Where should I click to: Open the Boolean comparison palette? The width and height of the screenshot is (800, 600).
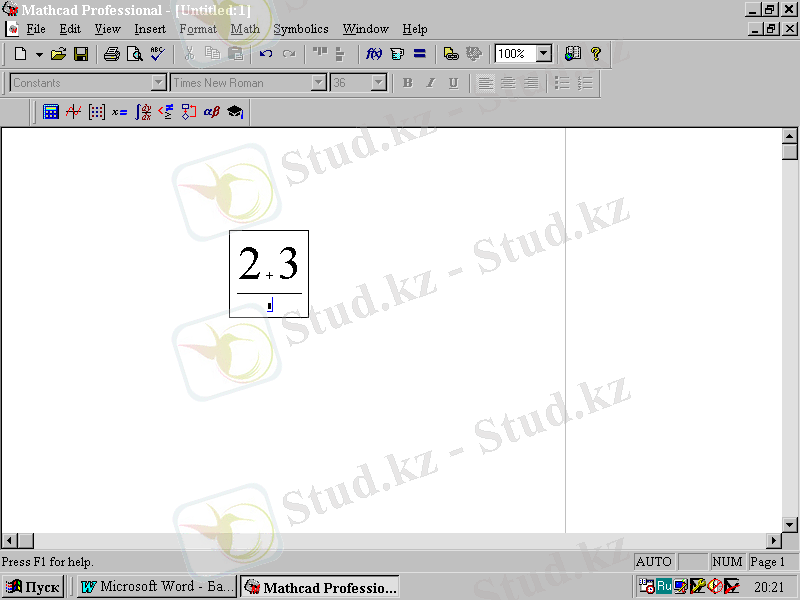click(166, 112)
